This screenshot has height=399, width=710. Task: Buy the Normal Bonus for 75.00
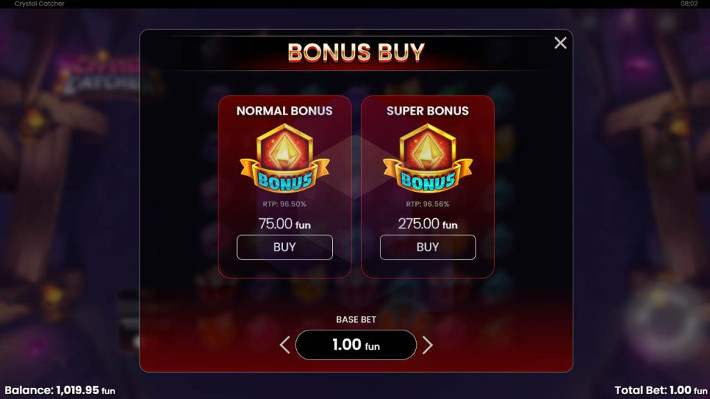(284, 247)
